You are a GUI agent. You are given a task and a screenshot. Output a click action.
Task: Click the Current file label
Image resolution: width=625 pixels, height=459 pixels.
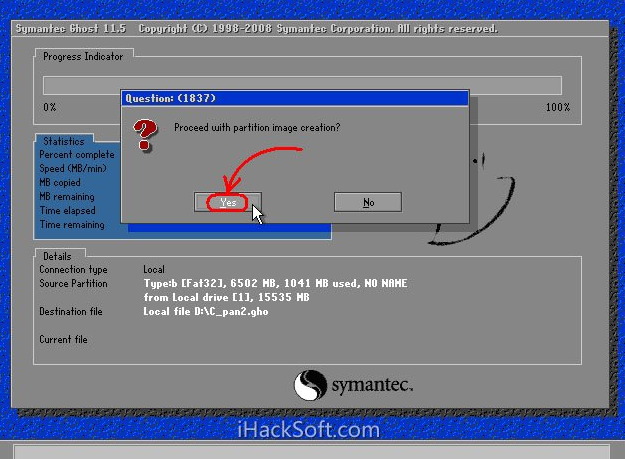tap(63, 340)
